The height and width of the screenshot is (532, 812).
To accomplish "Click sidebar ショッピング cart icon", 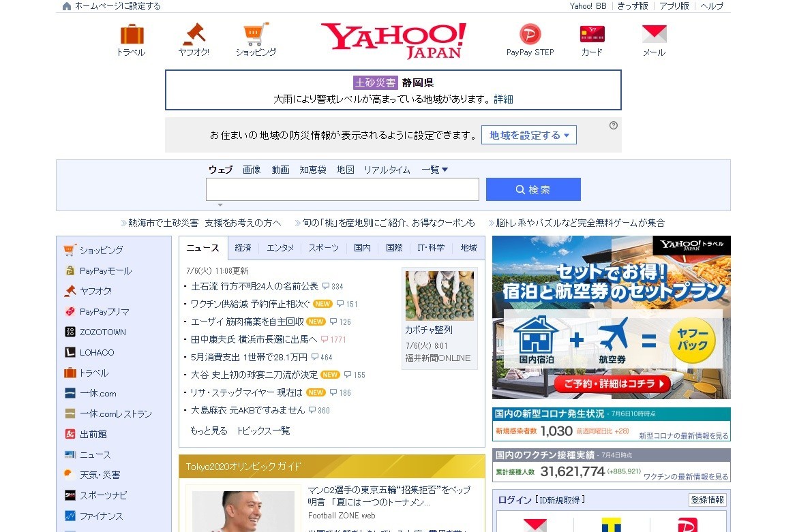I will tap(70, 250).
